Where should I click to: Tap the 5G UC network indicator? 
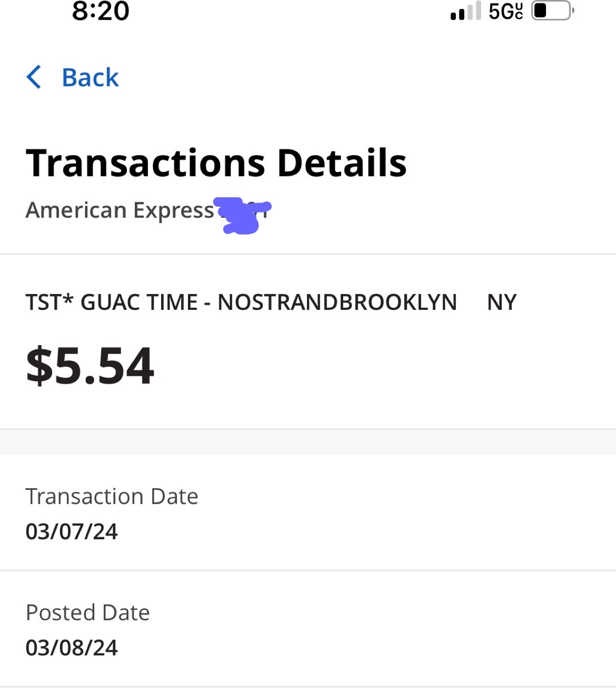pos(505,11)
